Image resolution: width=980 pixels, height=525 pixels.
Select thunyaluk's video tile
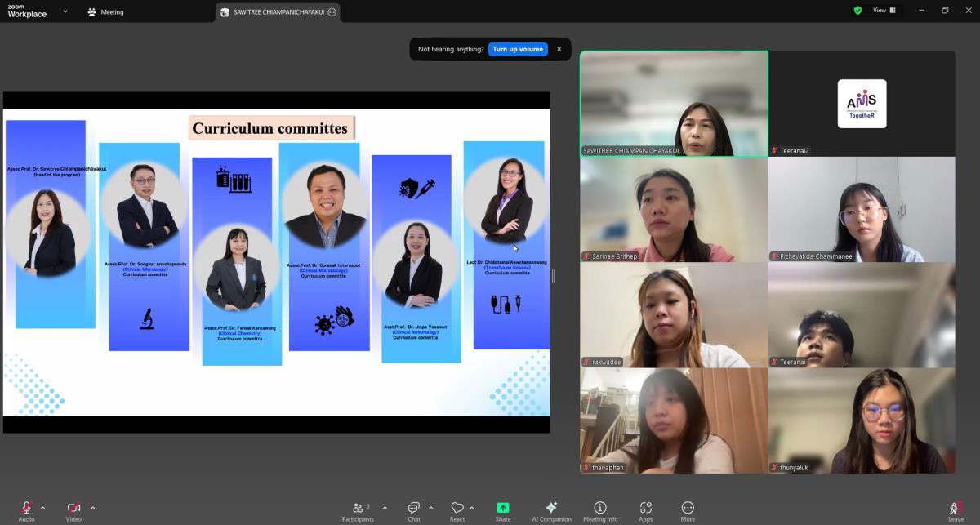(x=862, y=420)
